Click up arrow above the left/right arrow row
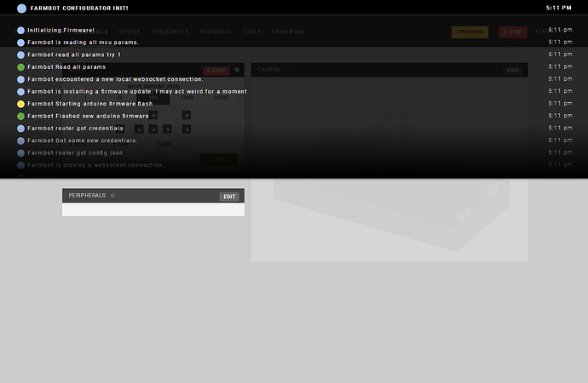 pos(153,115)
